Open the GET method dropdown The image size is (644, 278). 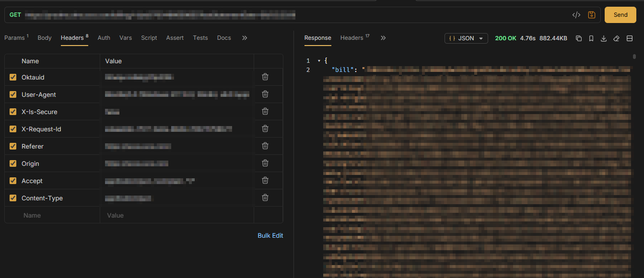tap(15, 15)
